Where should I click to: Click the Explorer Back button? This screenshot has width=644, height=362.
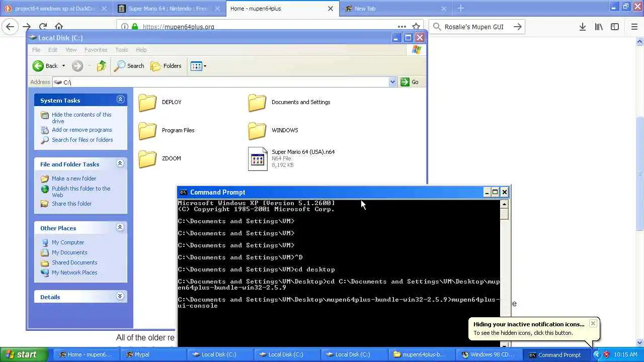(45, 66)
